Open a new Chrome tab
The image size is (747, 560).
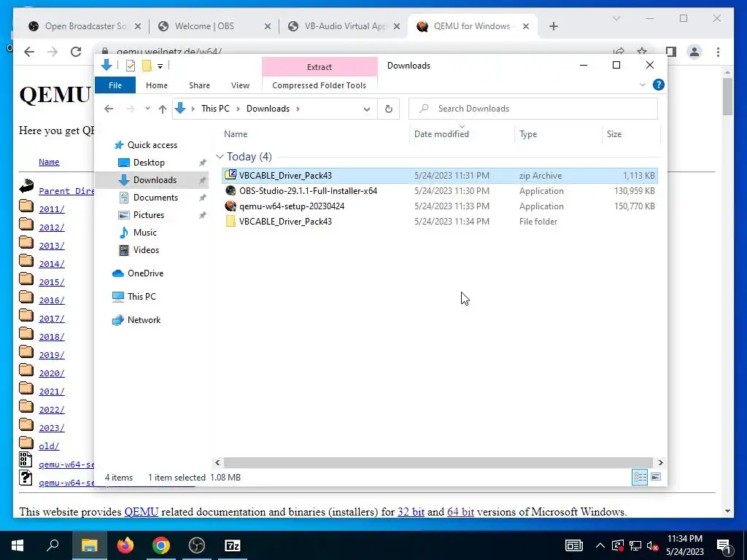(x=553, y=26)
